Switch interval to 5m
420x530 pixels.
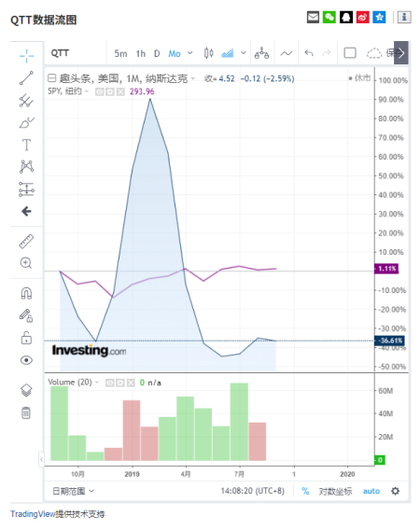(120, 53)
